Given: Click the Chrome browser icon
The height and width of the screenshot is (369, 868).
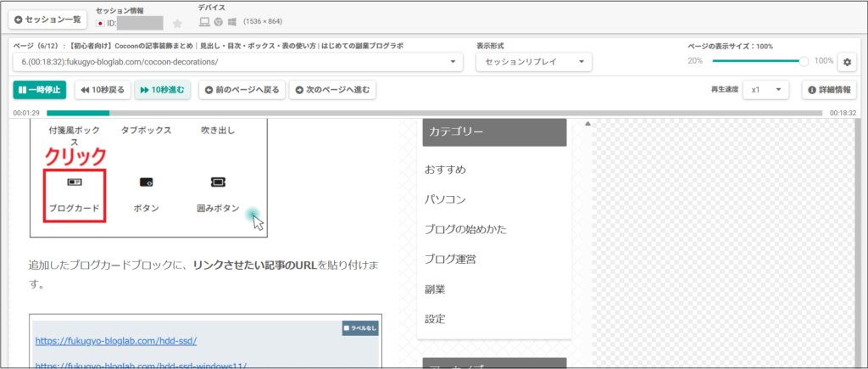Looking at the screenshot, I should (219, 21).
